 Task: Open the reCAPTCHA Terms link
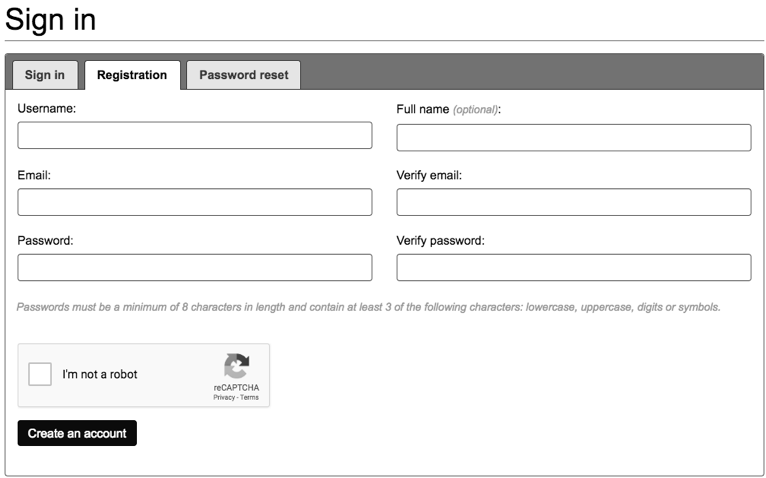click(249, 397)
